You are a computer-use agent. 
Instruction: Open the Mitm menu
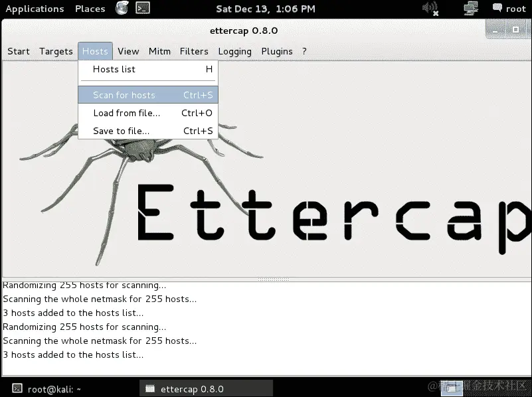point(159,51)
